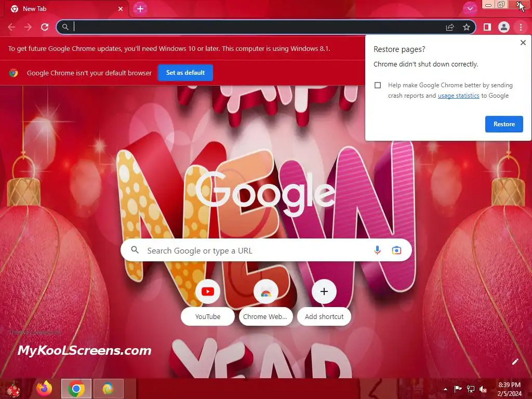This screenshot has width=532, height=399.
Task: Click the Google Chrome logo in default browser bar
Action: (x=14, y=73)
